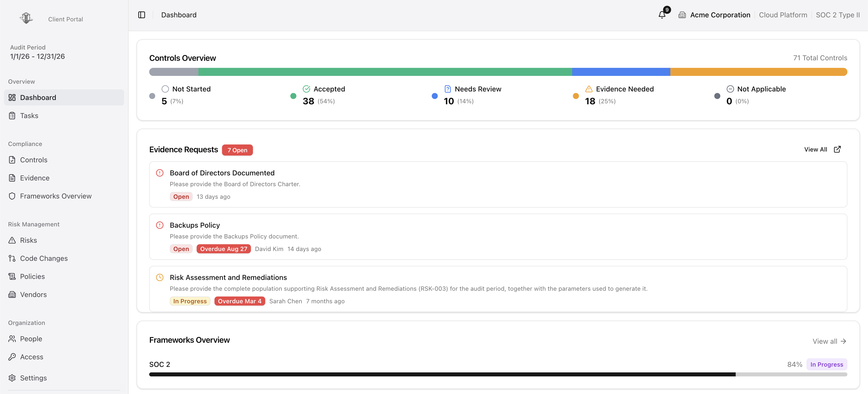Click the SOC 2 progress bar

498,374
